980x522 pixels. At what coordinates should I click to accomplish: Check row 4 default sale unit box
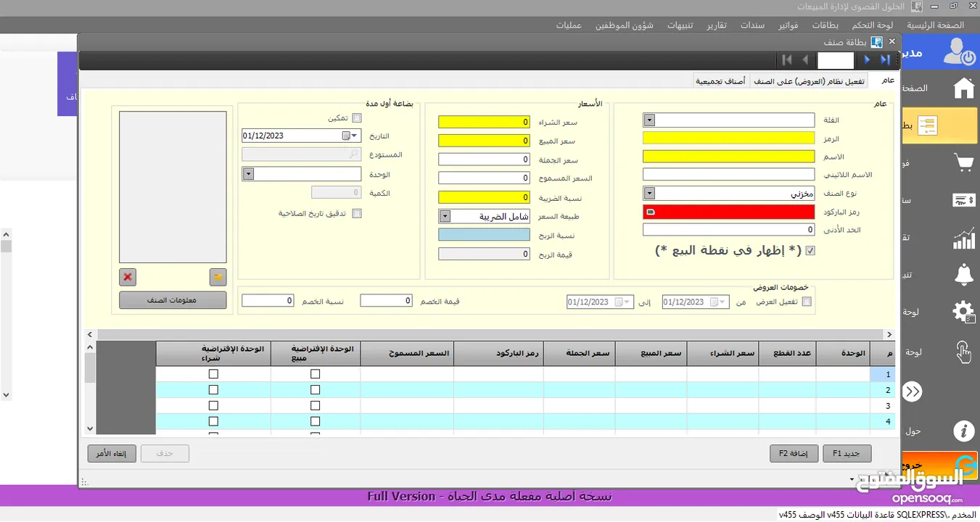315,421
